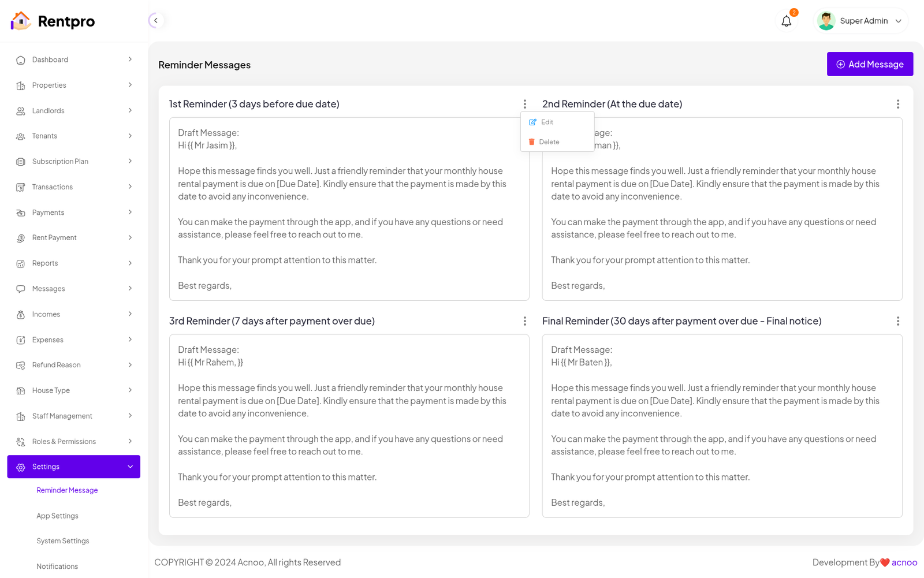Choose Edit from the popup menu
This screenshot has height=578, width=924.
pyautogui.click(x=546, y=122)
